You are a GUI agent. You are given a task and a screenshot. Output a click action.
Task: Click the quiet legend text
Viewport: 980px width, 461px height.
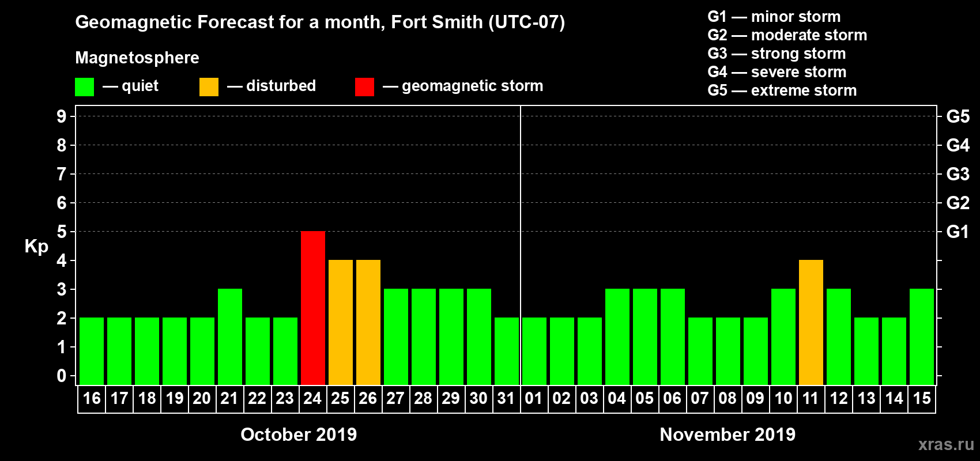pyautogui.click(x=140, y=86)
